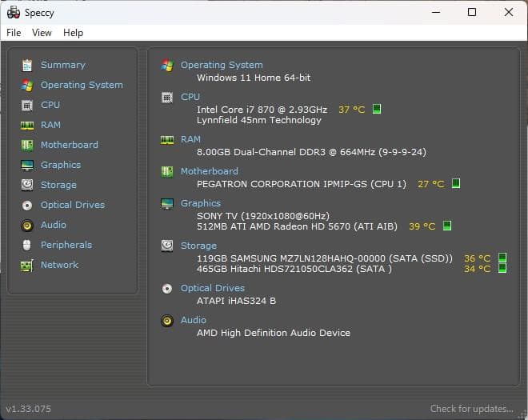The width and height of the screenshot is (528, 420).
Task: Click Operating System heading in summary panel
Action: point(222,65)
